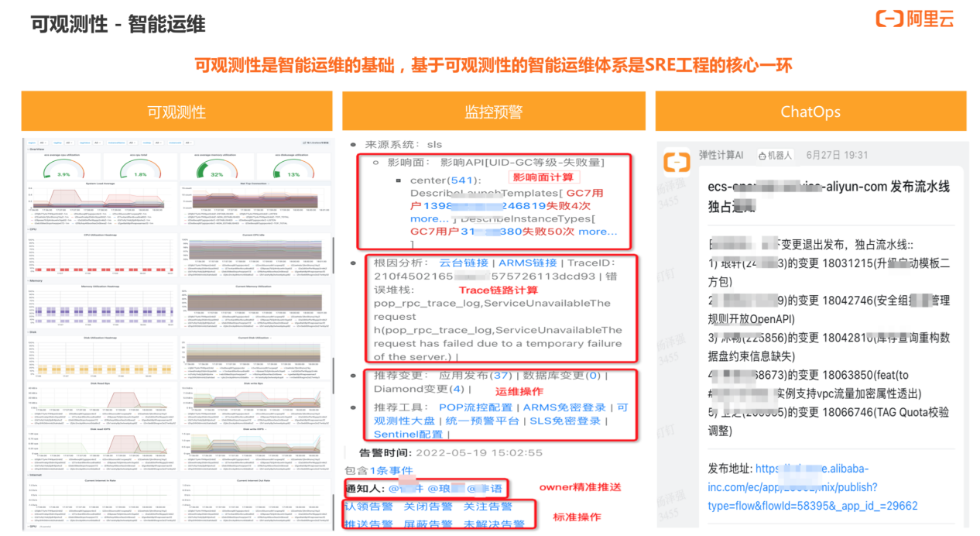Image resolution: width=980 pixels, height=536 pixels.
Task: Click 关注告警 action
Action: (488, 507)
